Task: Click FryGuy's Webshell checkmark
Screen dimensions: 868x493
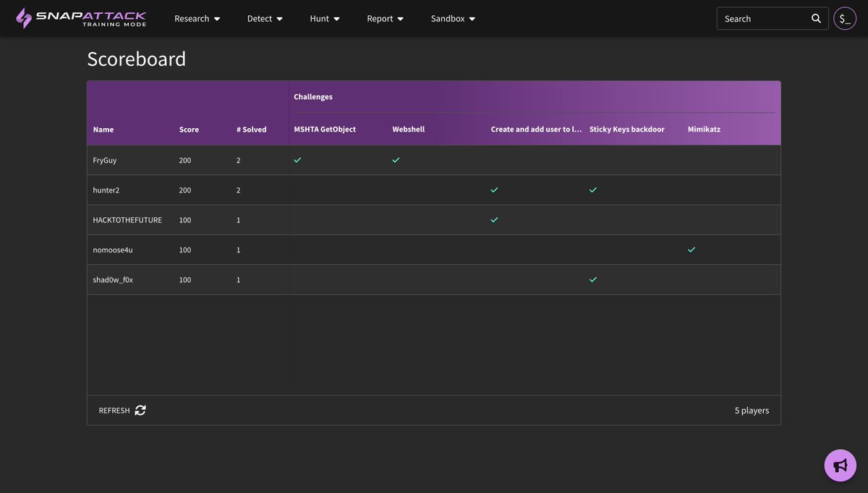Action: coord(396,160)
